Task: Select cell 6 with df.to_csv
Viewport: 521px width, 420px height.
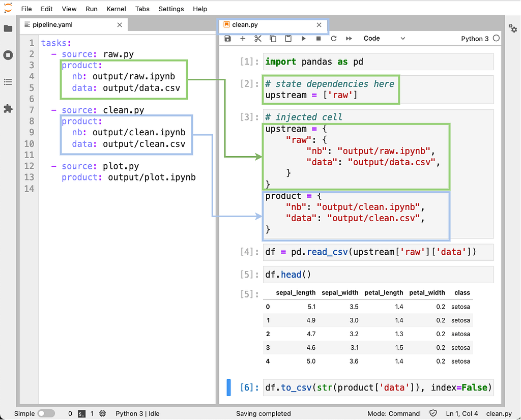Action: click(378, 387)
